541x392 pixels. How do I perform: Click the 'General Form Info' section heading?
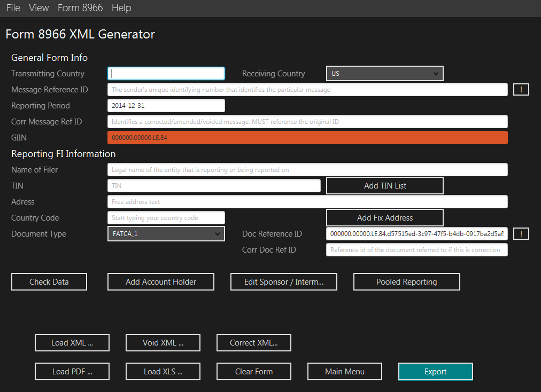tap(49, 58)
